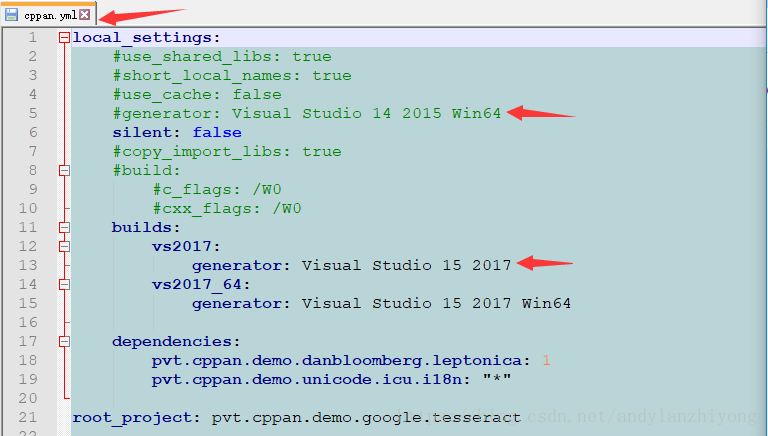Screen dimensions: 768x436
Task: Click '#copy_import_libs: true' line
Action: 227,152
